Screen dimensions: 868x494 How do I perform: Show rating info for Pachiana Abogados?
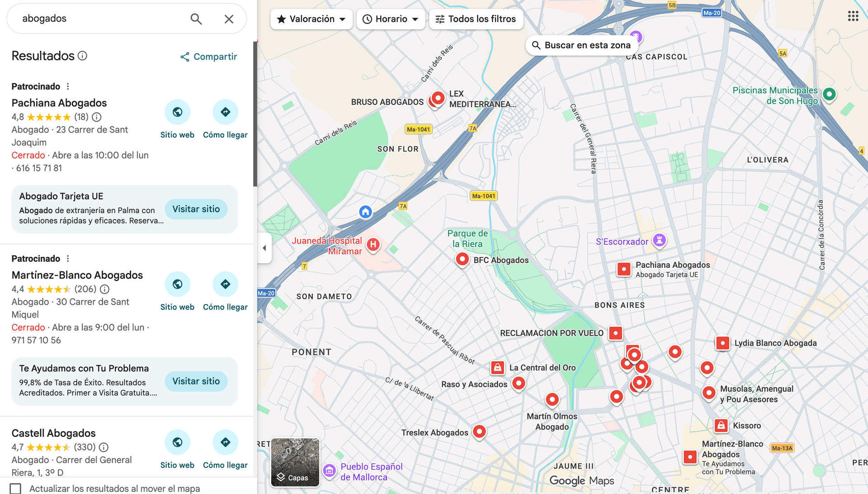tap(97, 117)
